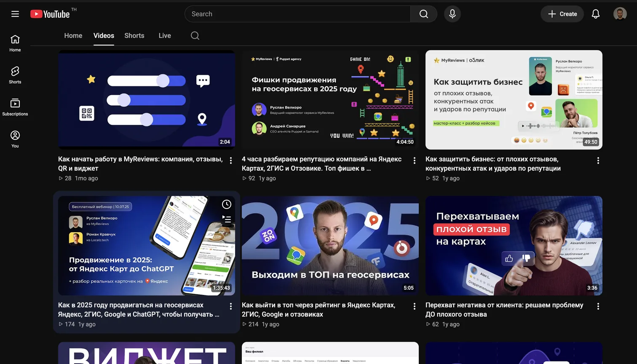
Task: Click the Create button
Action: coord(562,14)
